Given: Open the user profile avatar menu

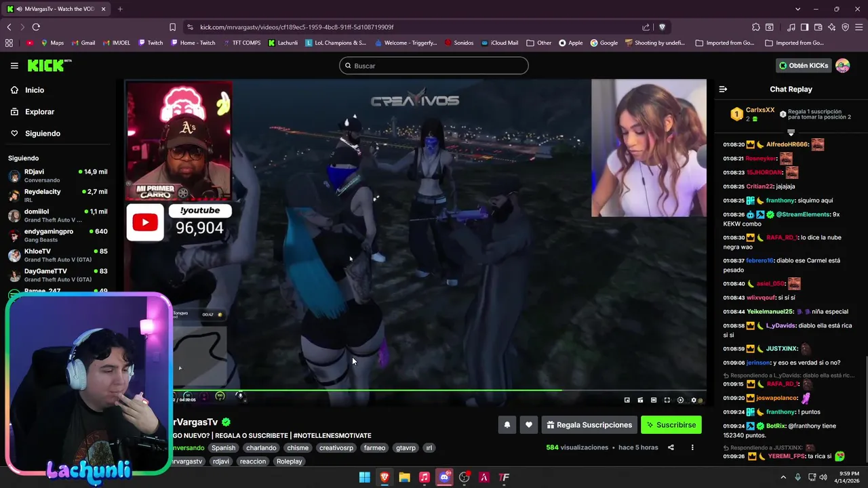Looking at the screenshot, I should pos(843,66).
